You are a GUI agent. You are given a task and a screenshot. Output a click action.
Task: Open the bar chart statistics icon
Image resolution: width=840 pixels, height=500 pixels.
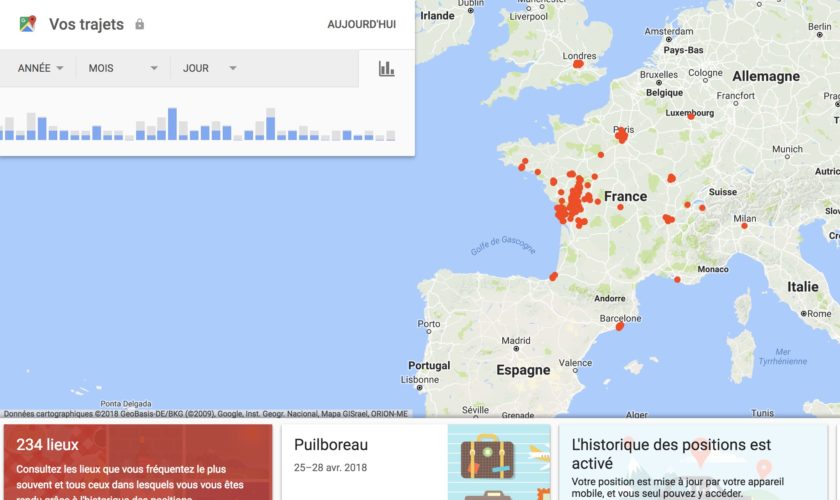386,68
